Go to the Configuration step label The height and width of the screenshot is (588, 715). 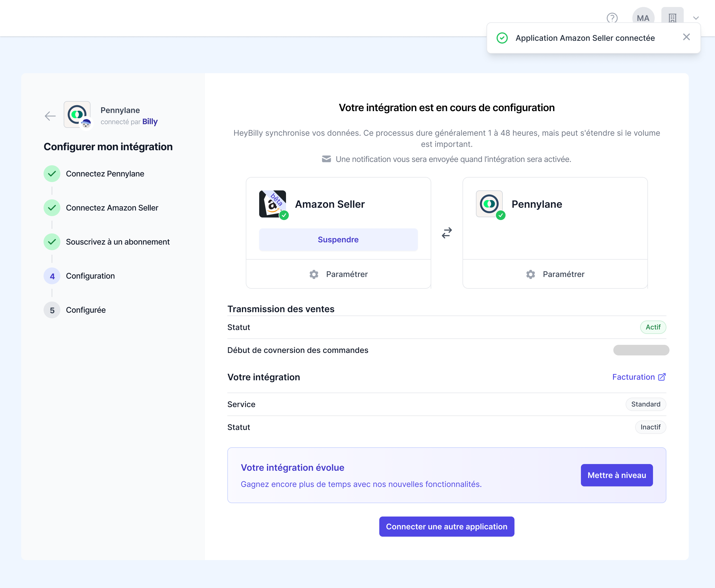coord(90,276)
